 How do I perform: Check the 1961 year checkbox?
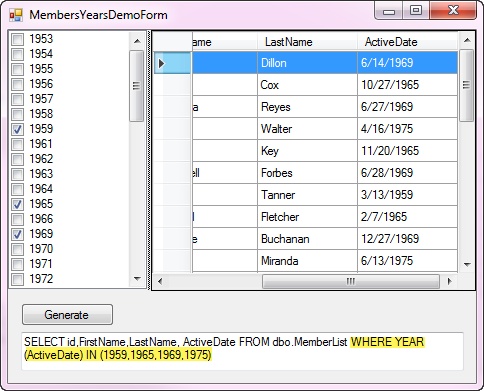pos(18,144)
